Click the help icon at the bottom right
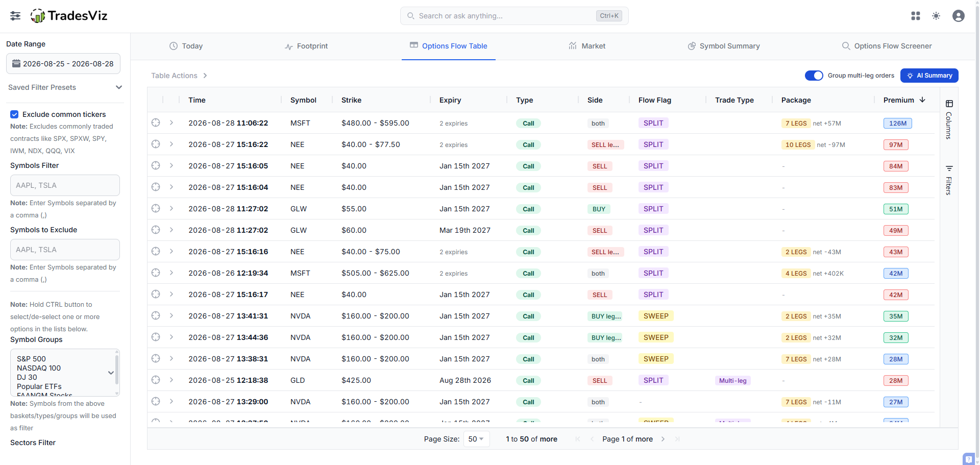The height and width of the screenshot is (465, 980). 968,459
